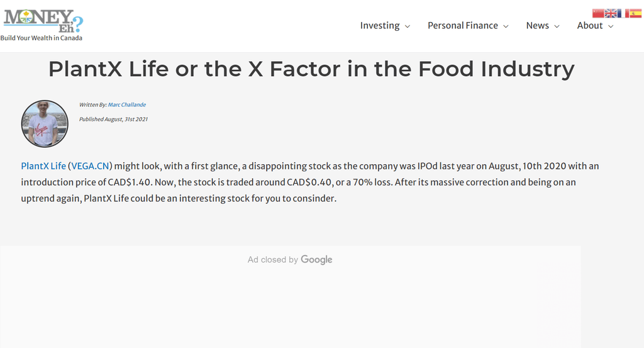
Task: Switch language using the Chinese flag
Action: click(x=598, y=13)
